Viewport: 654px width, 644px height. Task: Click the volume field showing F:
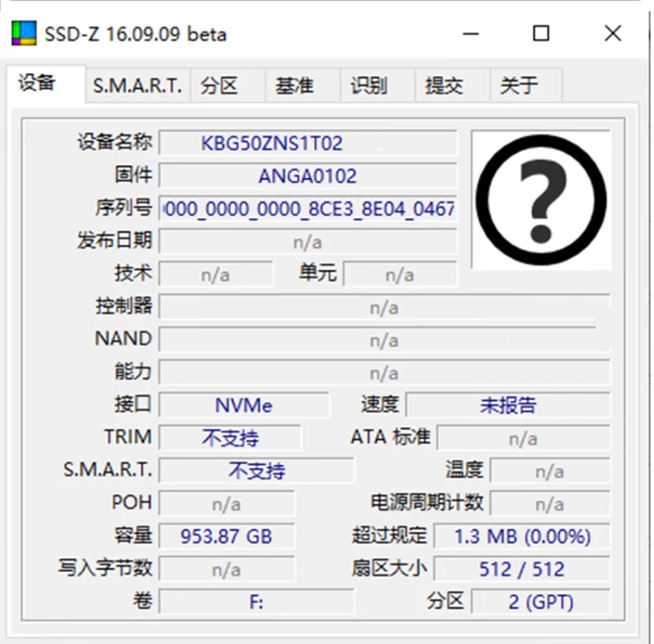click(256, 601)
